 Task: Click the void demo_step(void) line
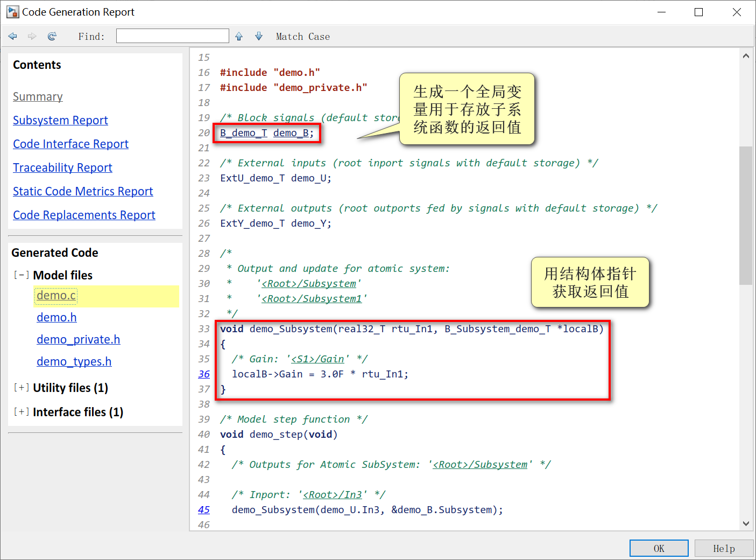click(279, 435)
